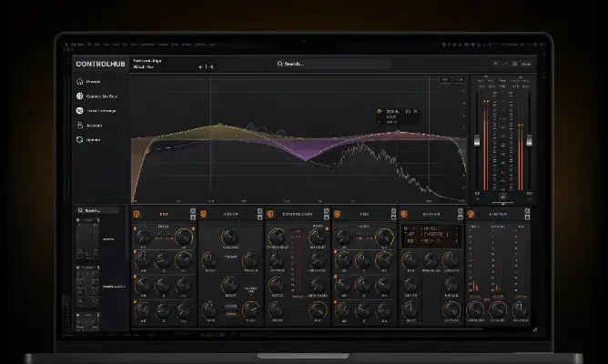The image size is (608, 364).
Task: Click the Presets home icon in sidebar
Action: (x=80, y=81)
